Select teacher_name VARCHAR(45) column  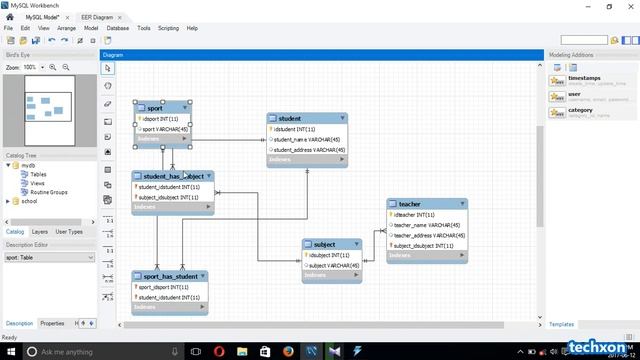[x=427, y=225]
